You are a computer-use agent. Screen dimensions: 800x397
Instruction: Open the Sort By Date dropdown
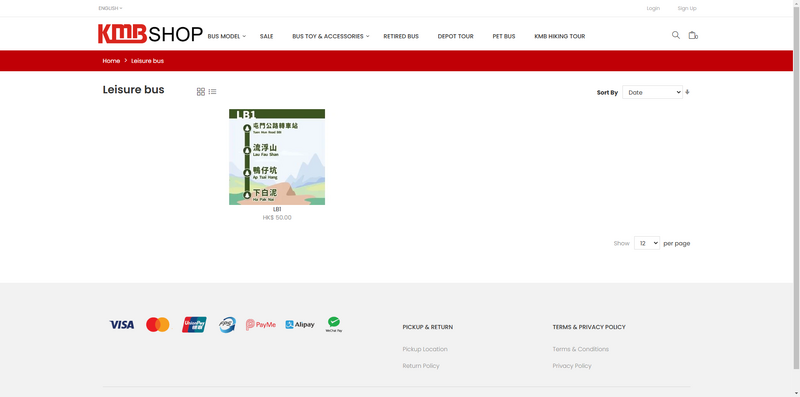click(652, 92)
